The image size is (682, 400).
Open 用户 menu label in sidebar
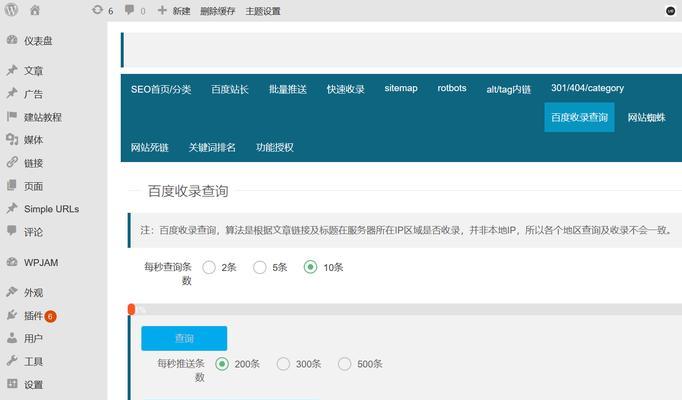pyautogui.click(x=33, y=338)
